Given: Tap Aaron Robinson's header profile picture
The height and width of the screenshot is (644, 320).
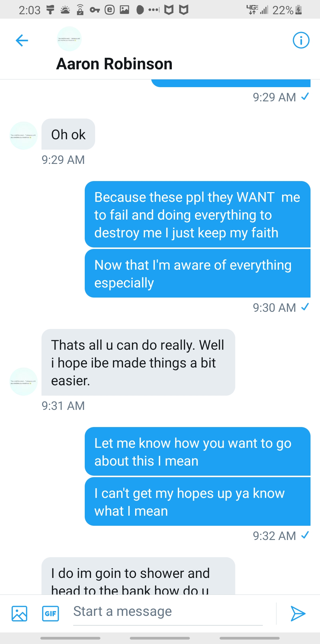Looking at the screenshot, I should click(69, 39).
